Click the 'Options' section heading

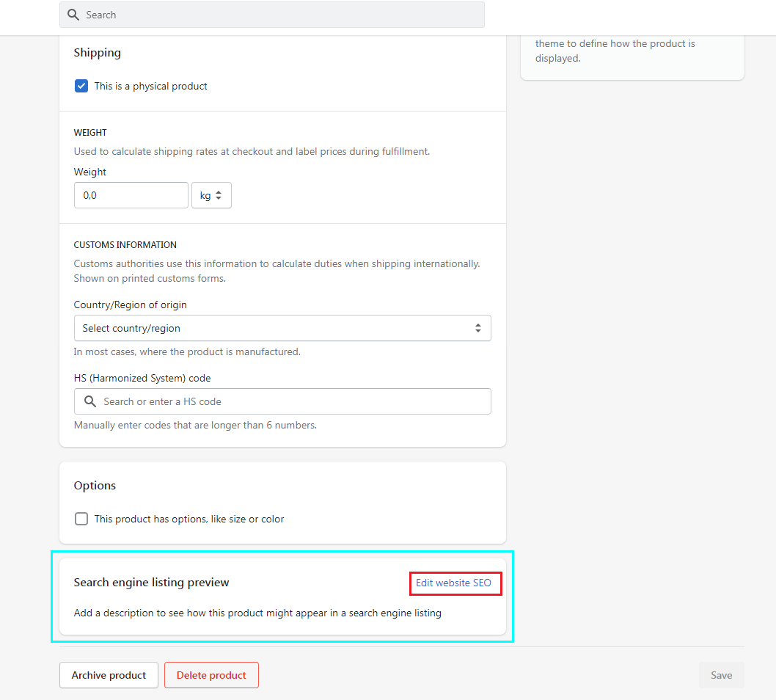95,486
